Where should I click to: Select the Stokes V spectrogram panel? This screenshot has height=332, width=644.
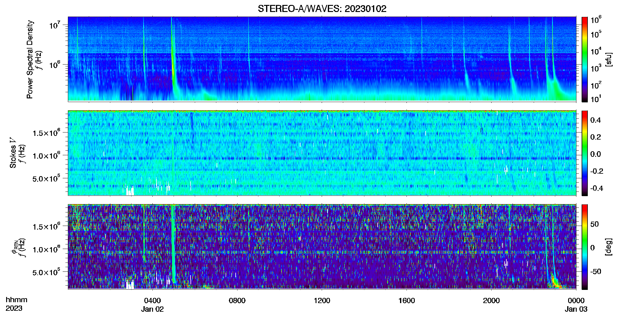322,153
